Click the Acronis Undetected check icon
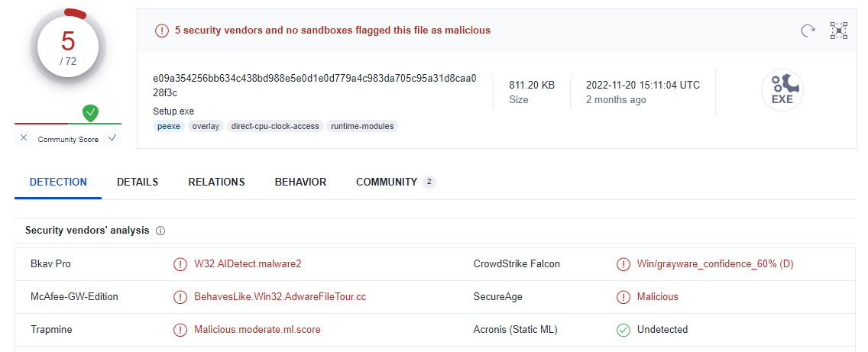 [x=623, y=330]
